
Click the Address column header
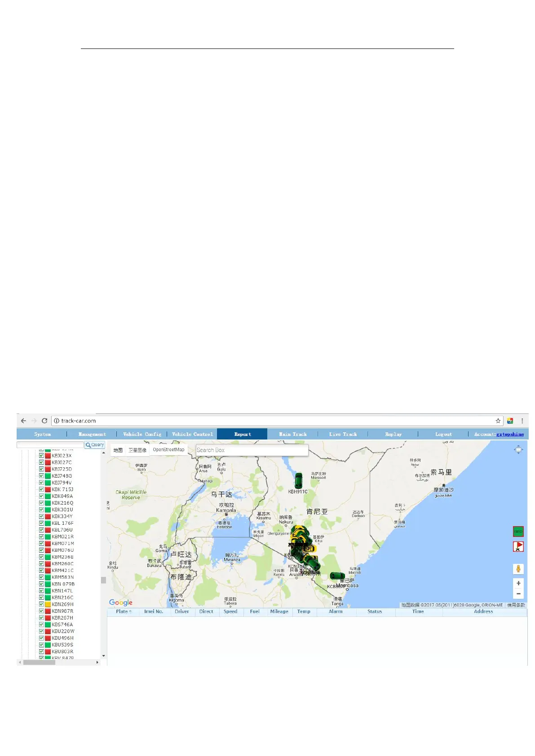[483, 611]
